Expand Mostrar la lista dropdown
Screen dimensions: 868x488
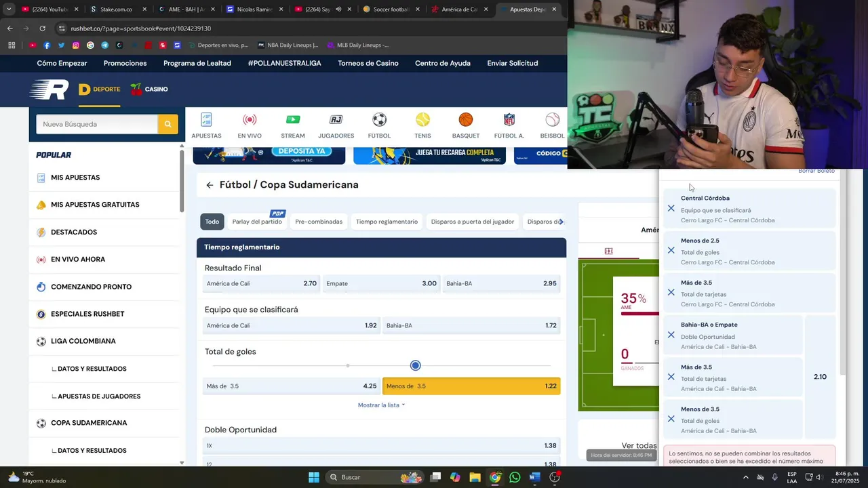click(381, 405)
